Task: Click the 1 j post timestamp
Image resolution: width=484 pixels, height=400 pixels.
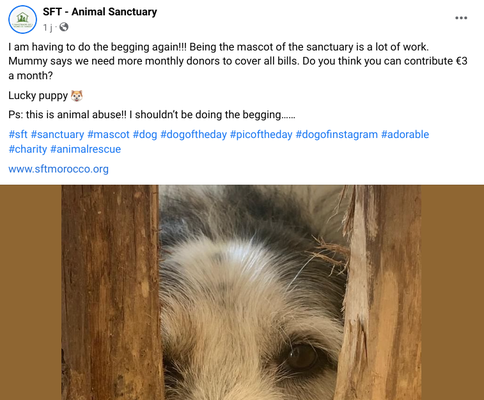Action: 47,27
